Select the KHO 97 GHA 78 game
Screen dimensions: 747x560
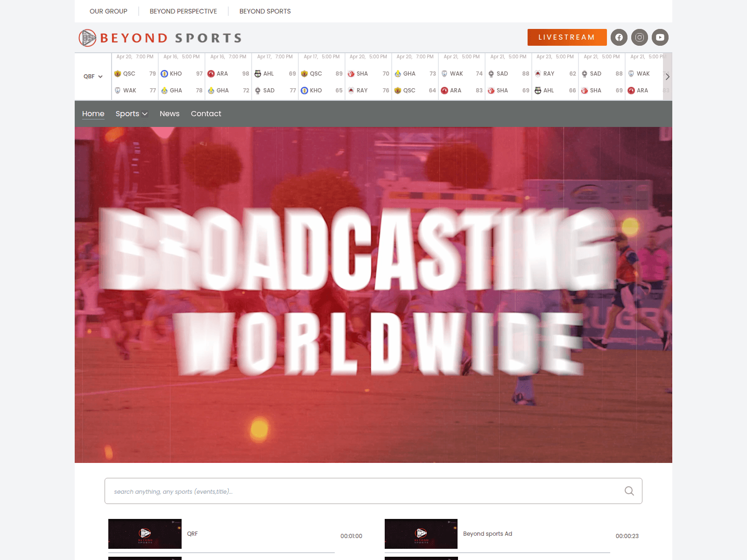click(182, 77)
